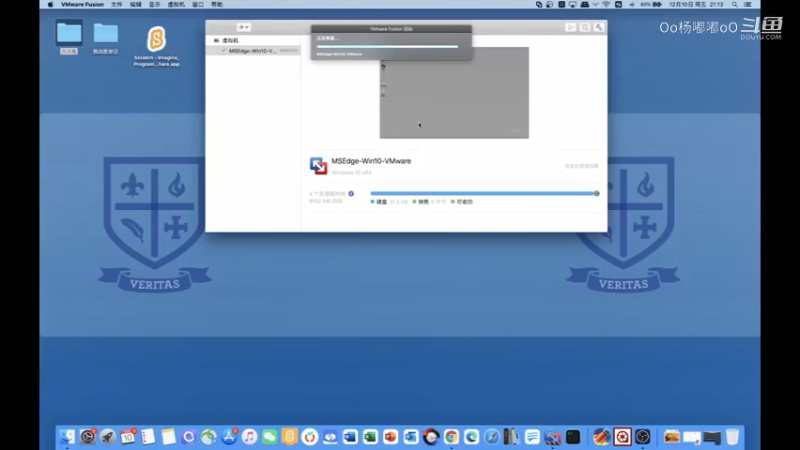Open Scratch from the dock
Viewport: 800px width, 450px height.
point(289,437)
